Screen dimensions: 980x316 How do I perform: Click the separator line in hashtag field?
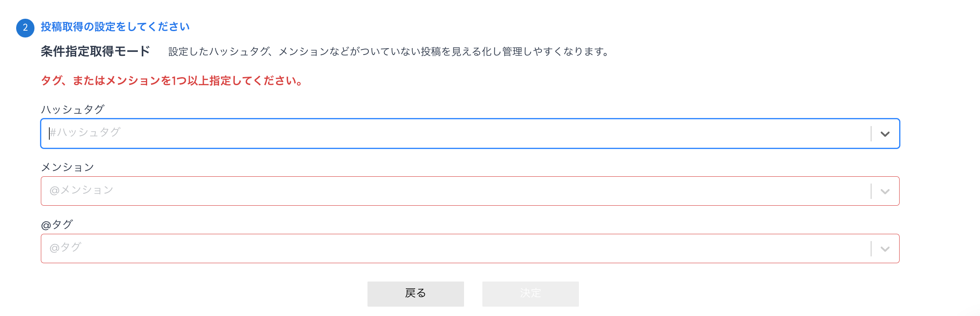tap(871, 134)
